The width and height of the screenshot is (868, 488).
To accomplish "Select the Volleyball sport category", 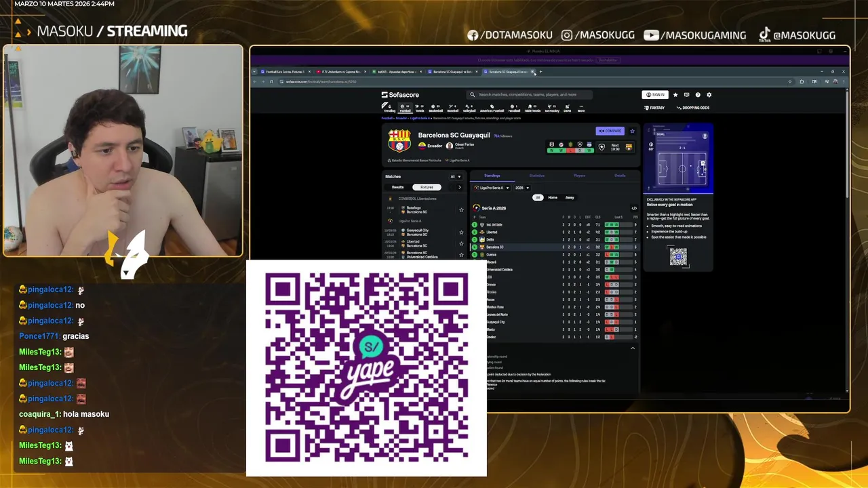I will [x=469, y=108].
